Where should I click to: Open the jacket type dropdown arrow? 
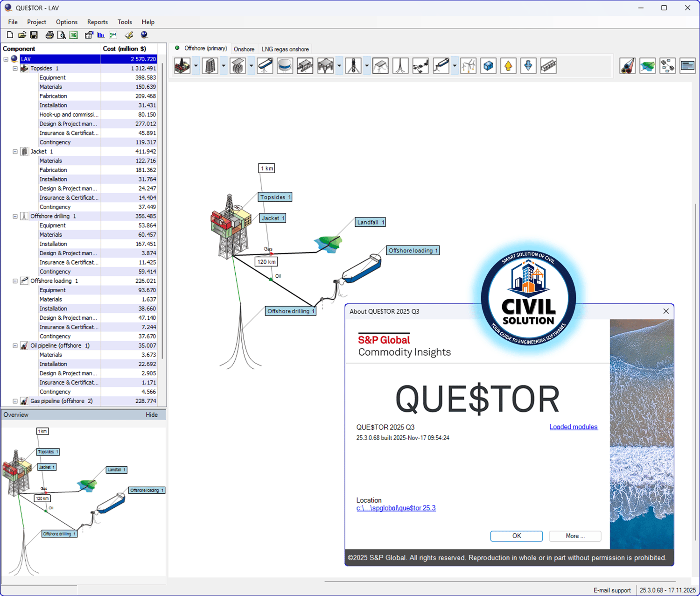click(x=223, y=66)
